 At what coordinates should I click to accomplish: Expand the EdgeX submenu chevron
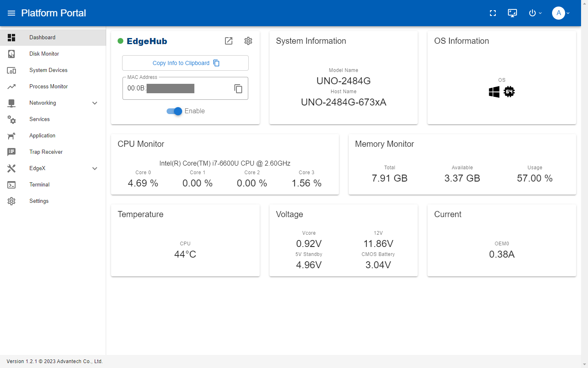pos(95,168)
